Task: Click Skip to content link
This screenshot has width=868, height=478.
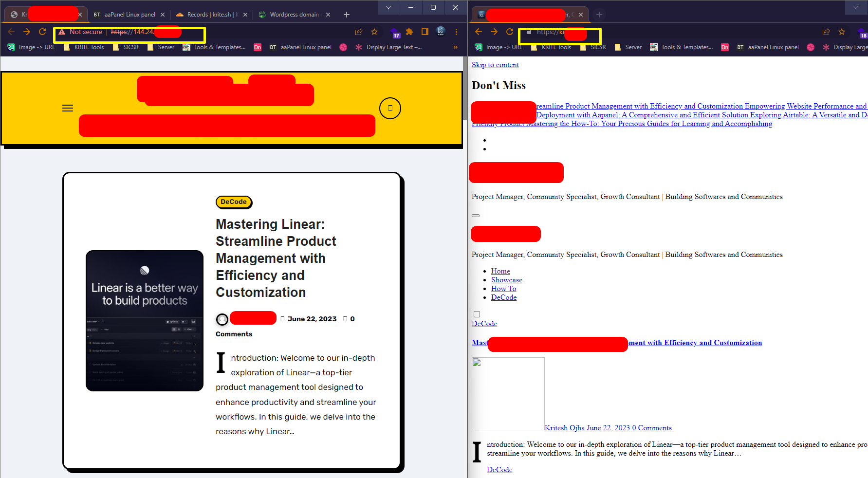Action: tap(495, 65)
